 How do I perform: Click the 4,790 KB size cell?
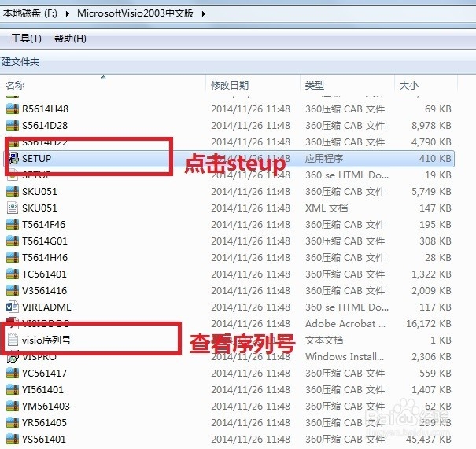point(431,142)
